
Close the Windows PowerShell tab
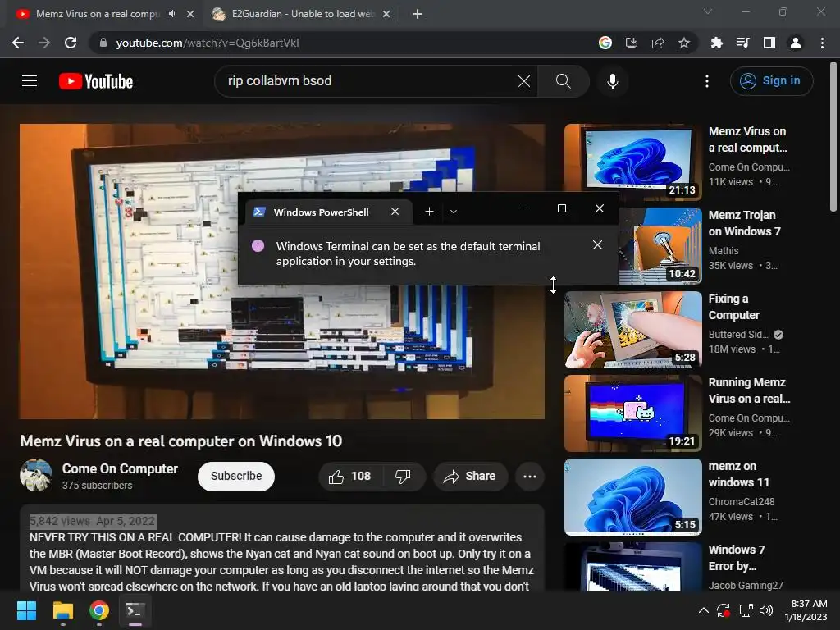click(395, 212)
